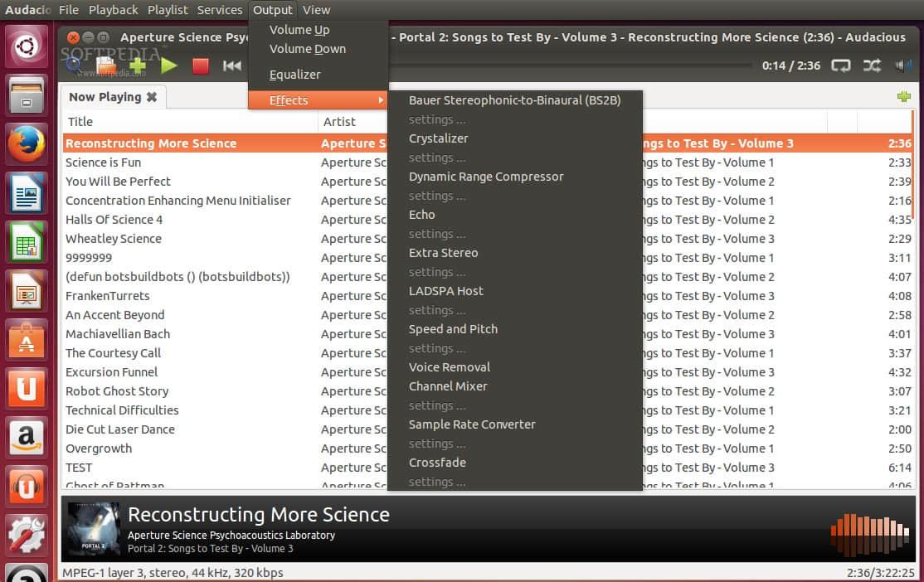The width and height of the screenshot is (924, 582).
Task: Skip to previous track
Action: click(232, 65)
